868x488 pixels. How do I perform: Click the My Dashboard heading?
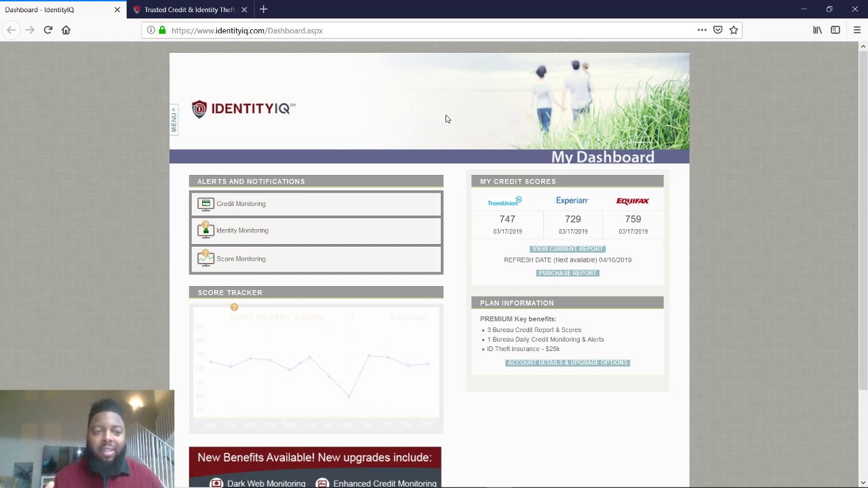(x=603, y=157)
